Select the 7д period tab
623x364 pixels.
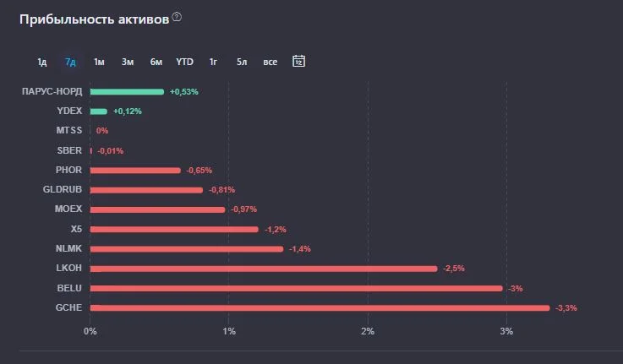click(x=70, y=62)
